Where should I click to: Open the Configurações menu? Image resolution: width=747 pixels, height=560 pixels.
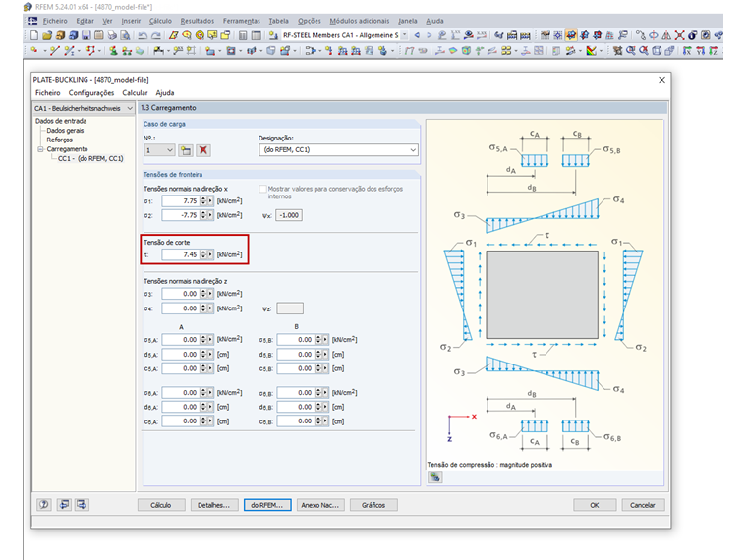91,93
